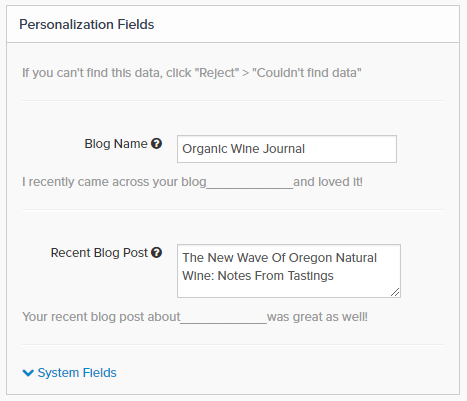The width and height of the screenshot is (467, 401).
Task: Click the resize grip of the blog post textarea
Action: [395, 292]
